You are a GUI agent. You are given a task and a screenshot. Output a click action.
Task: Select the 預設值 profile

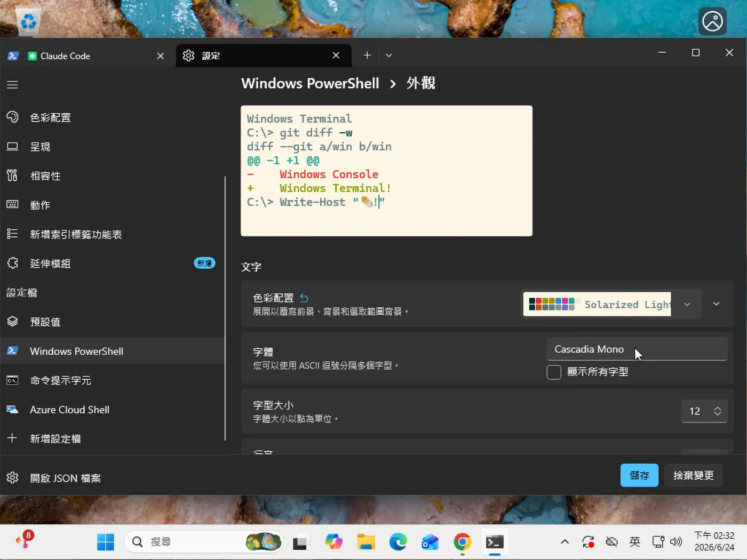click(x=112, y=322)
